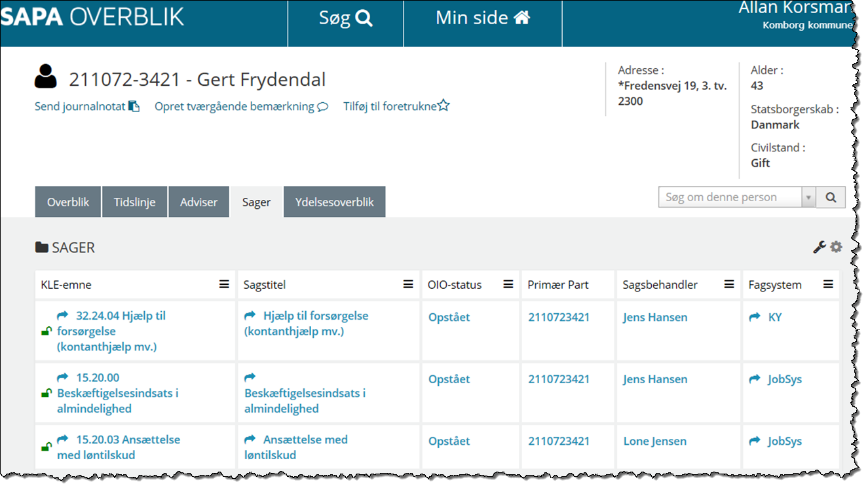868x488 pixels.
Task: Go to Min side in top navigation
Action: coord(483,20)
